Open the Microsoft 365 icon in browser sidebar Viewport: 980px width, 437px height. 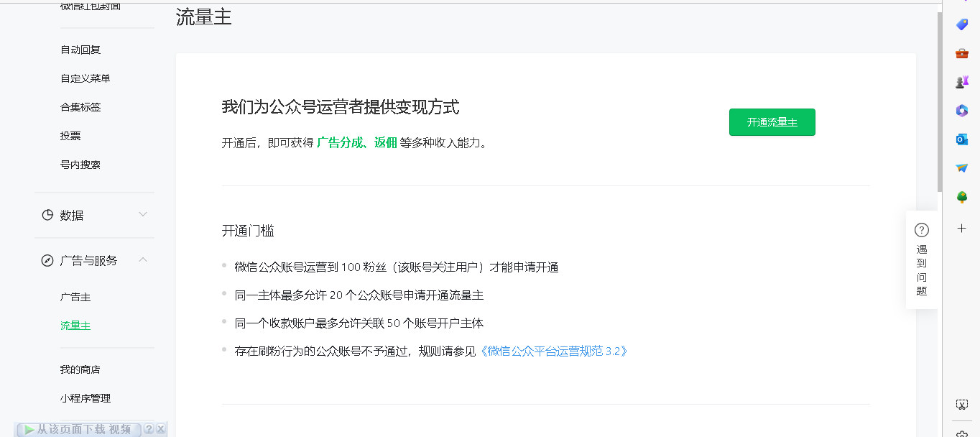pyautogui.click(x=962, y=111)
